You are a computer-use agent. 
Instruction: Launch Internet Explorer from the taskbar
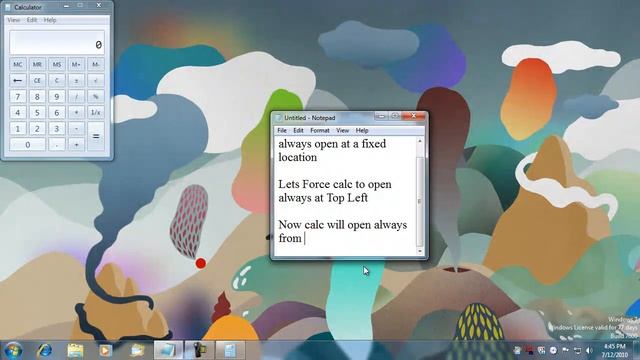44,351
